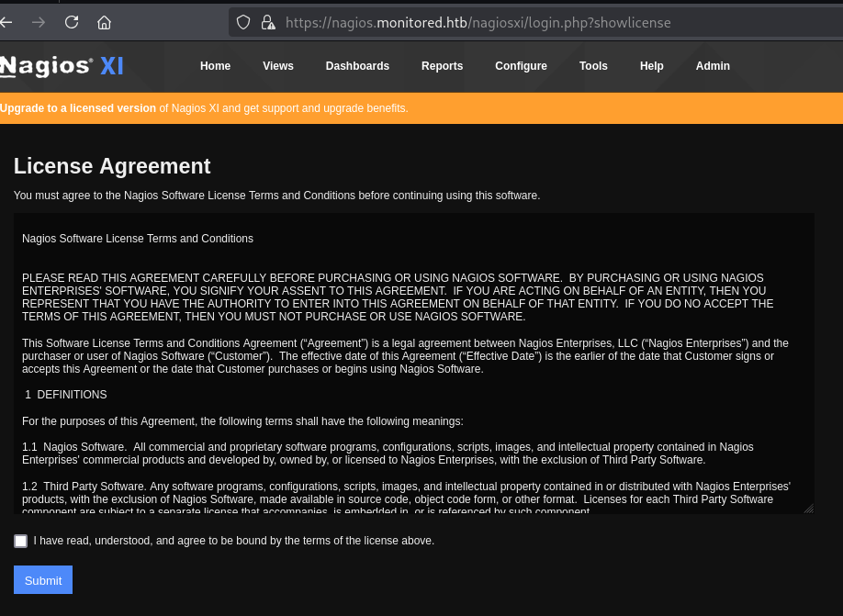This screenshot has height=616, width=843.
Task: Click the browser forward arrow
Action: 39,23
